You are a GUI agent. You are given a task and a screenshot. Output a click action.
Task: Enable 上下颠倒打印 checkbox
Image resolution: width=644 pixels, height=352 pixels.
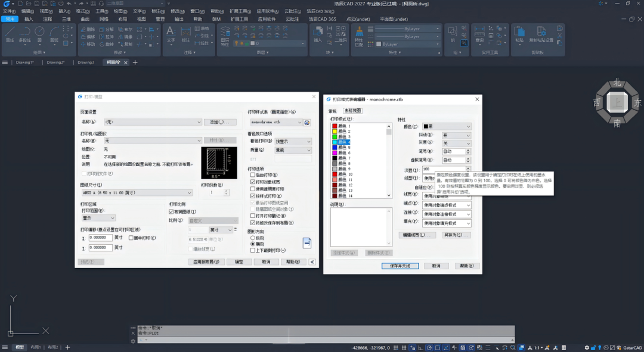(x=253, y=250)
